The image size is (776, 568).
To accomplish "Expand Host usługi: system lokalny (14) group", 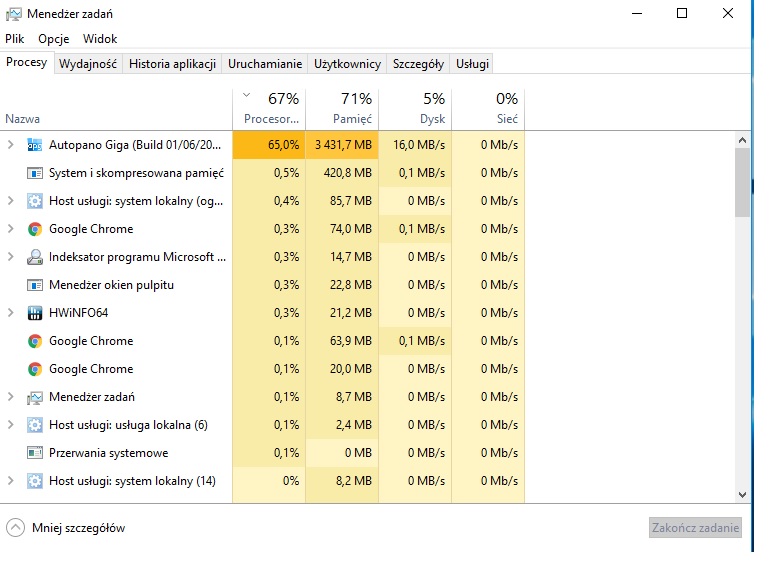I will pyautogui.click(x=10, y=481).
